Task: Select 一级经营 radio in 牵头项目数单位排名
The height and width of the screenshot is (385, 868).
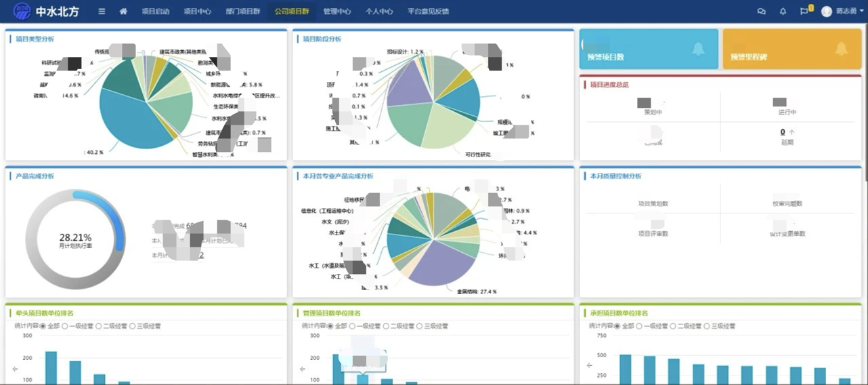Action: [66, 326]
